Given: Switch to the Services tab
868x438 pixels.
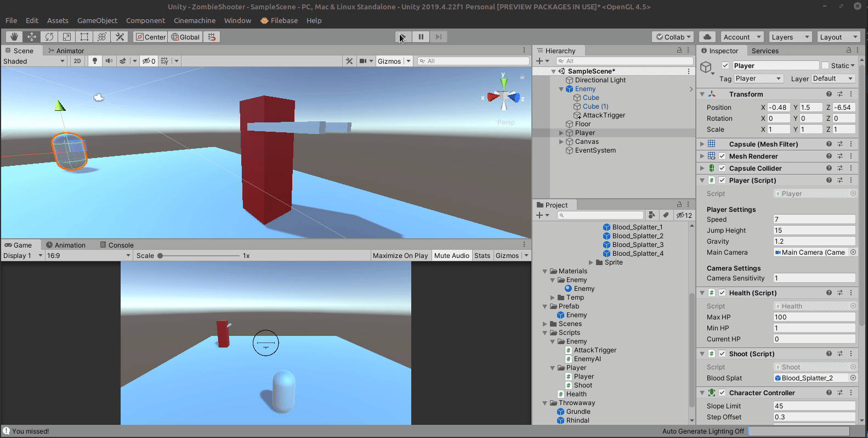Looking at the screenshot, I should pyautogui.click(x=765, y=50).
